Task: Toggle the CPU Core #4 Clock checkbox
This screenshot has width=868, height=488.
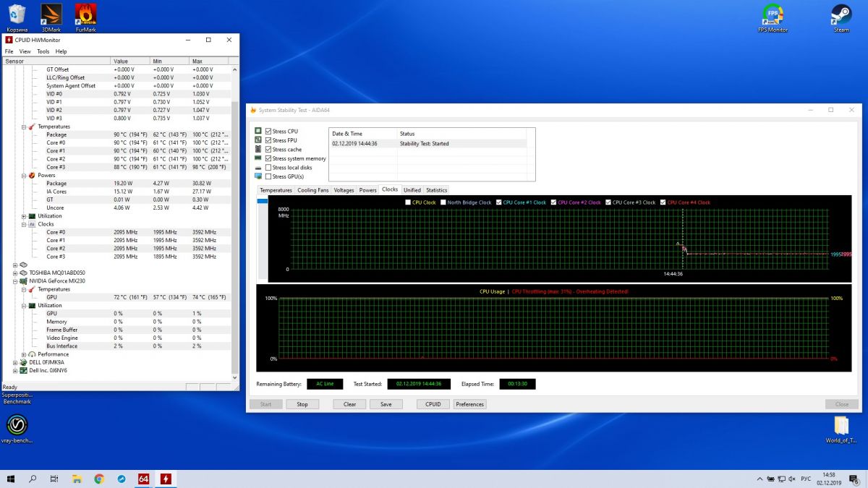Action: tap(663, 202)
